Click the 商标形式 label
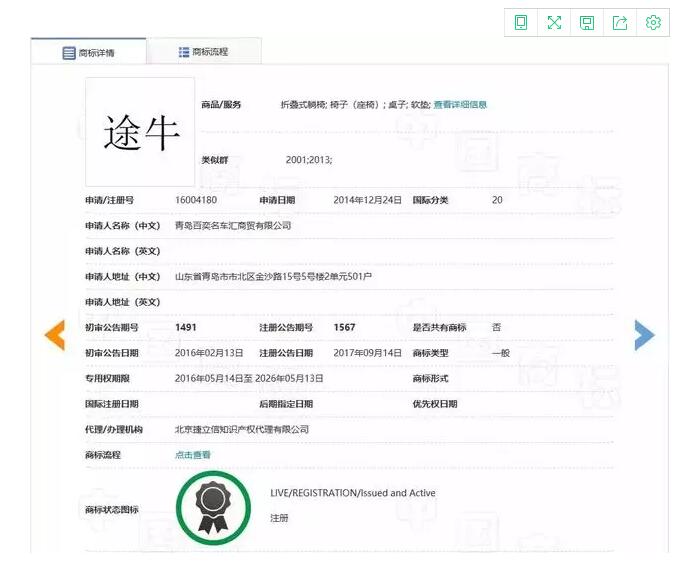The image size is (695, 564). 430,379
